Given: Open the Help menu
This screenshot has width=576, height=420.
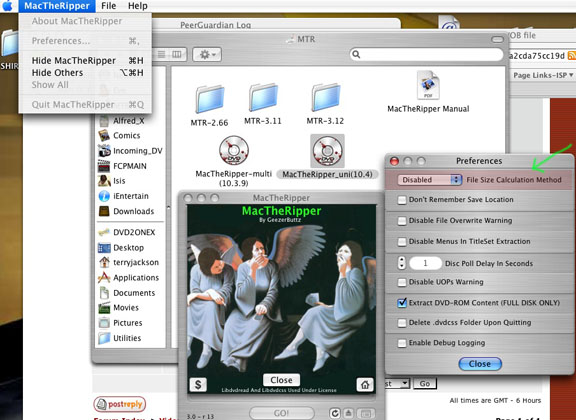Looking at the screenshot, I should click(x=138, y=6).
